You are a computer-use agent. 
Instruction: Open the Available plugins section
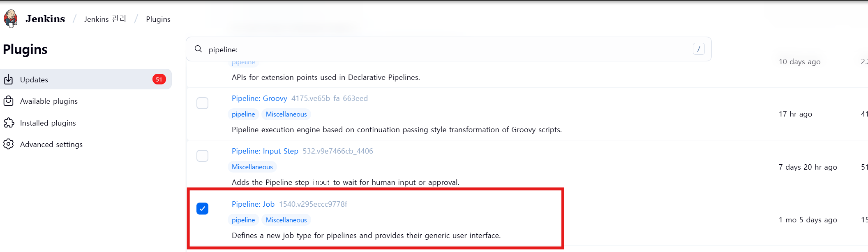(49, 101)
